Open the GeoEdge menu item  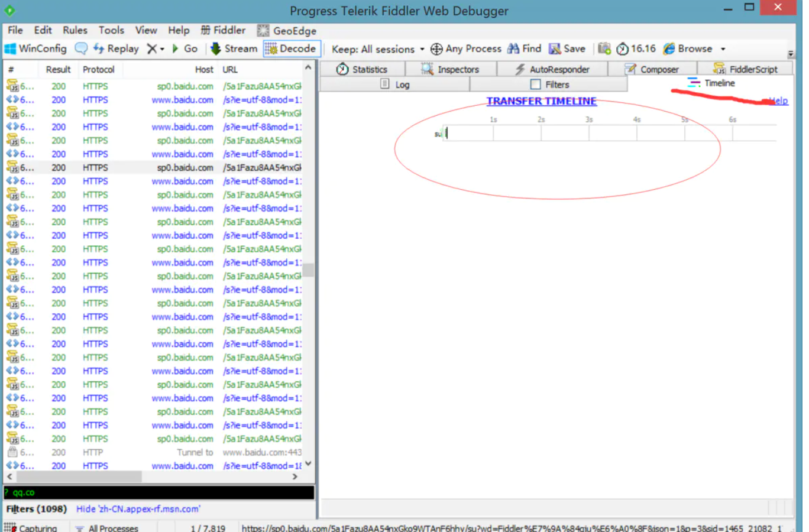pyautogui.click(x=287, y=31)
